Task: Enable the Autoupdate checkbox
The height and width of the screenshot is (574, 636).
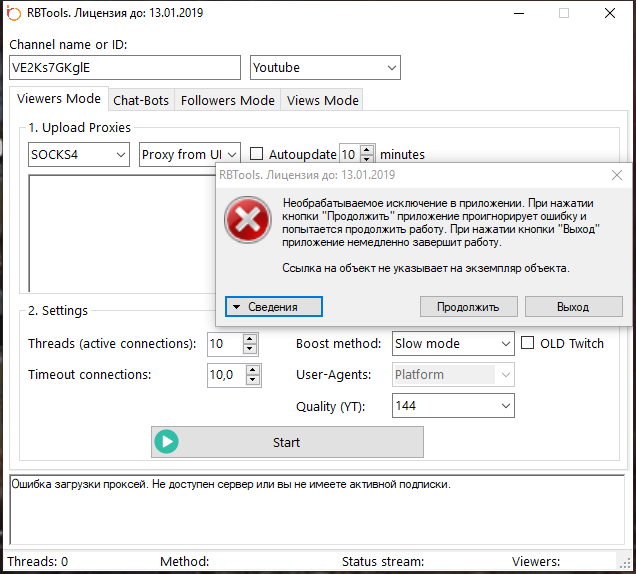Action: pyautogui.click(x=257, y=155)
